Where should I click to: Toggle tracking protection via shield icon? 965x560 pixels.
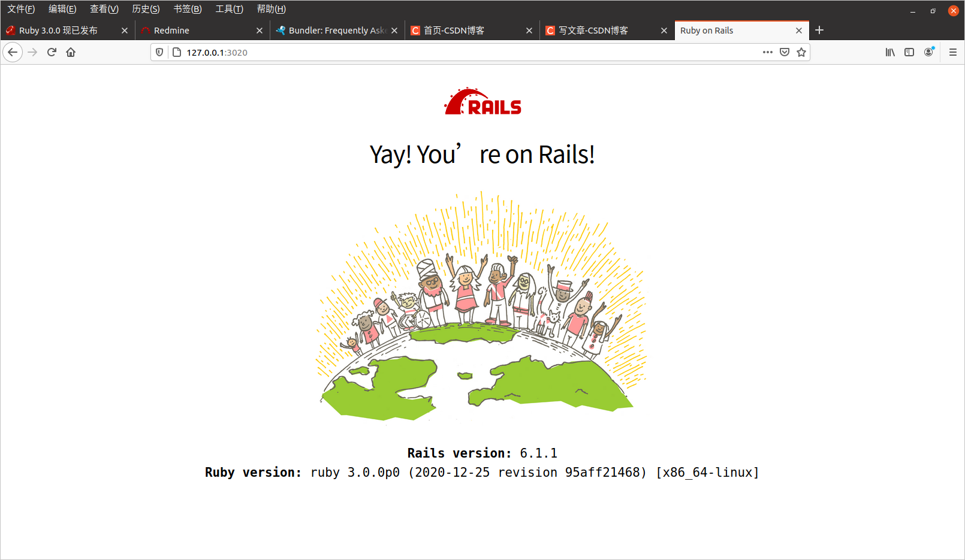pos(159,52)
